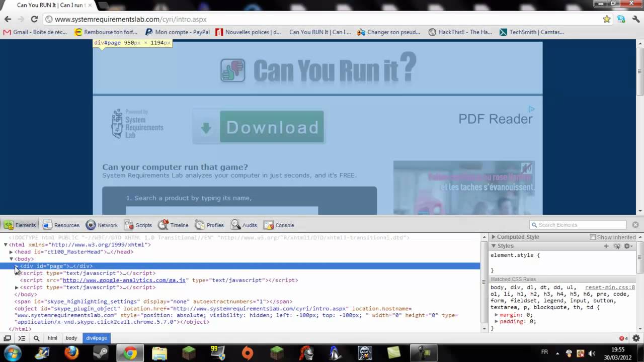Image resolution: width=644 pixels, height=362 pixels.
Task: Expand the last text/javascript script node
Action: pyautogui.click(x=17, y=288)
